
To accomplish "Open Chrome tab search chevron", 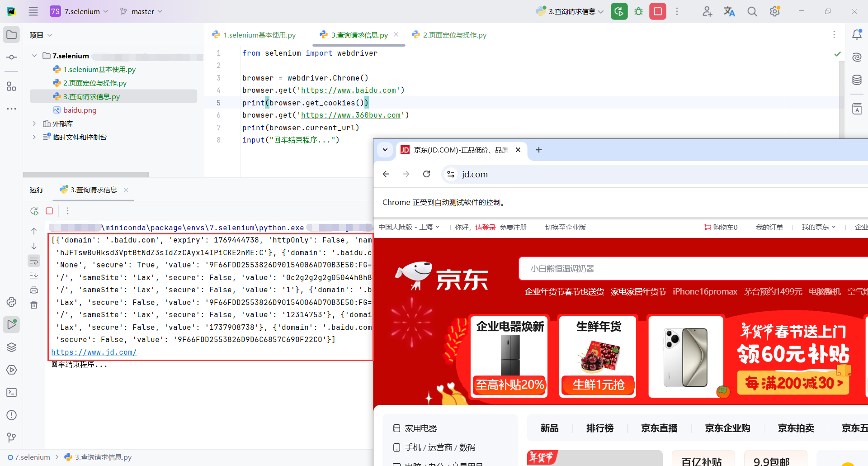I will [x=385, y=150].
